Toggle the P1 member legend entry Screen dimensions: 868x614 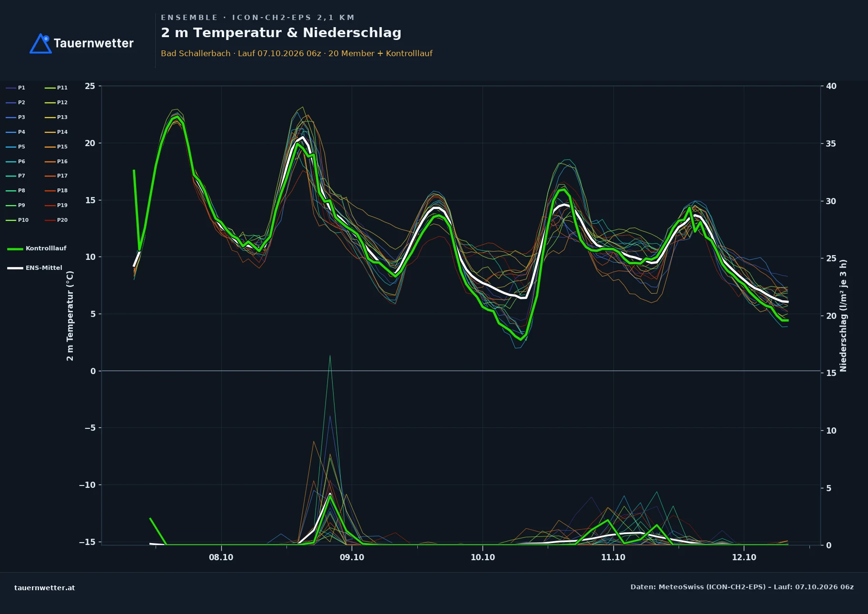pos(15,88)
